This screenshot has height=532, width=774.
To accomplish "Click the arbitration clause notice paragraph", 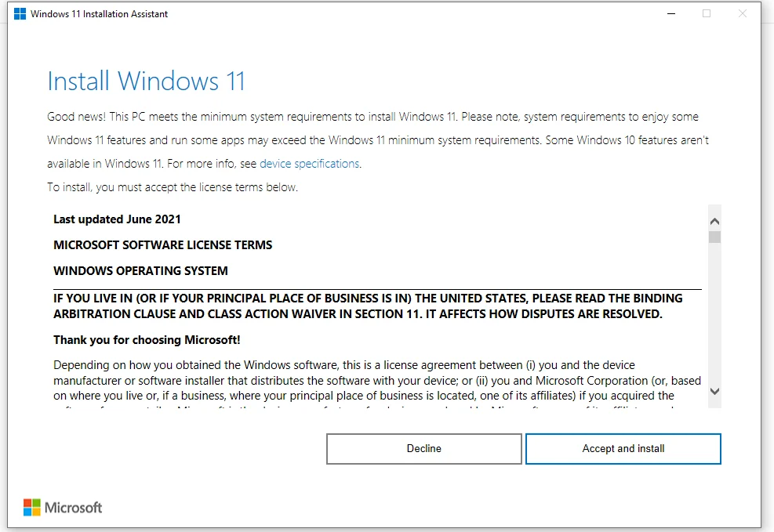I will [x=368, y=306].
